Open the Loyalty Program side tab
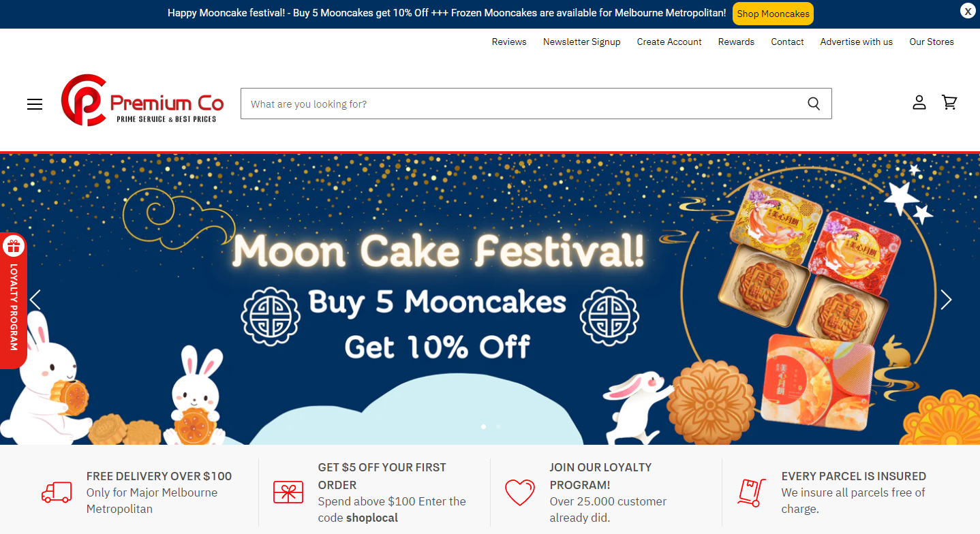This screenshot has width=980, height=534. point(13,301)
